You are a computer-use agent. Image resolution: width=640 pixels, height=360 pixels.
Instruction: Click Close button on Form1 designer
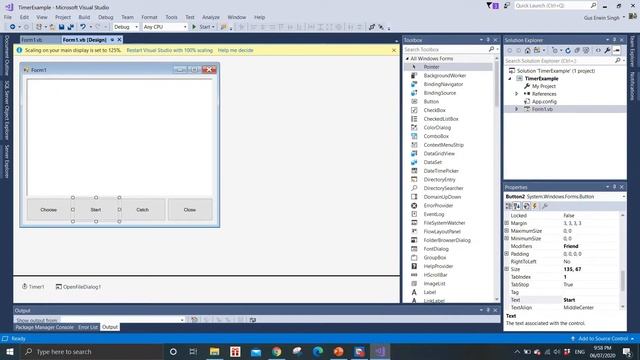(x=190, y=210)
